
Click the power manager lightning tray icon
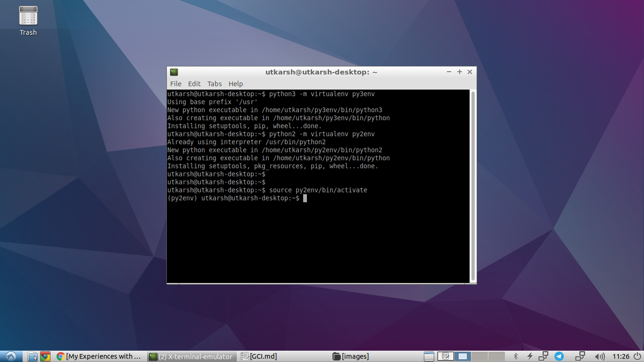click(530, 356)
